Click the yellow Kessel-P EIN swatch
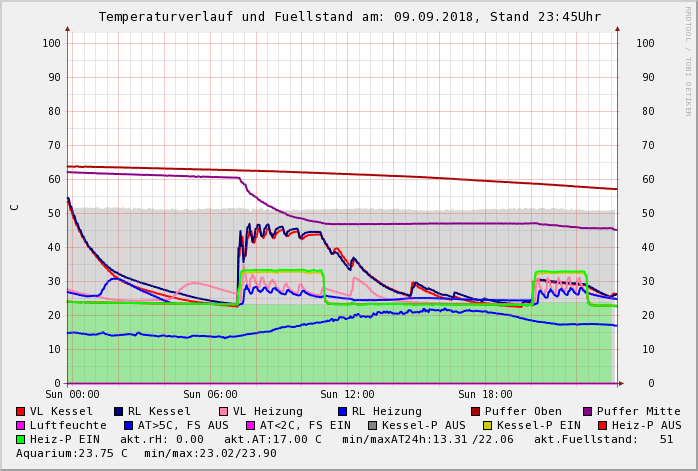 point(485,425)
